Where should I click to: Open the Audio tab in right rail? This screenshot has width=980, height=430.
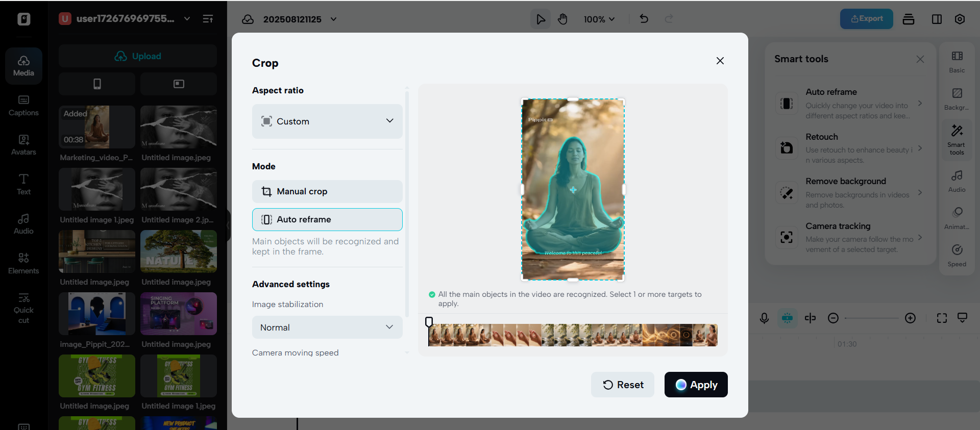click(x=957, y=181)
